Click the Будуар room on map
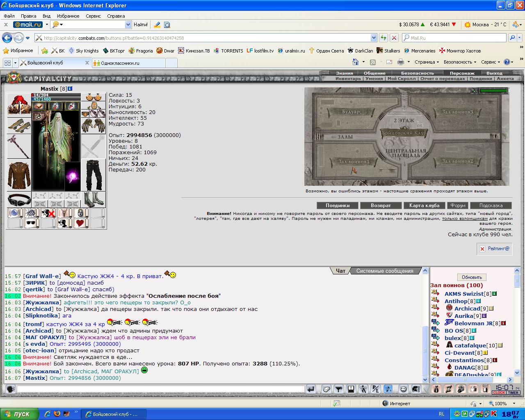 (x=352, y=112)
